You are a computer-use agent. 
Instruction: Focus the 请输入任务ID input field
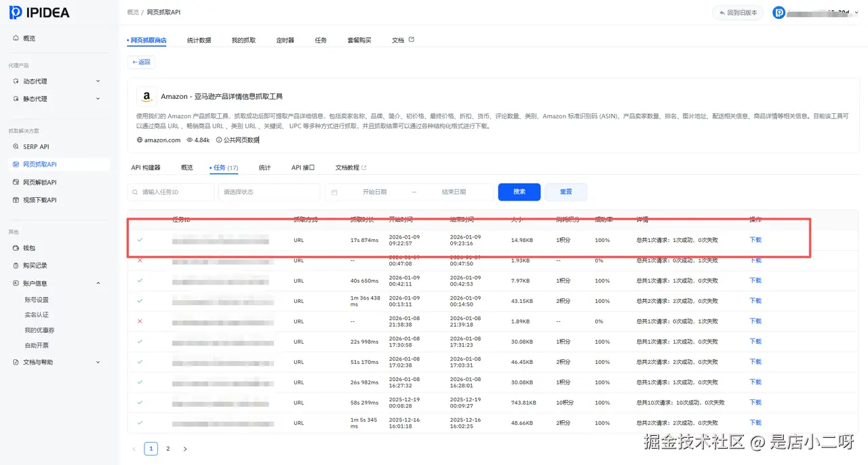coord(171,193)
